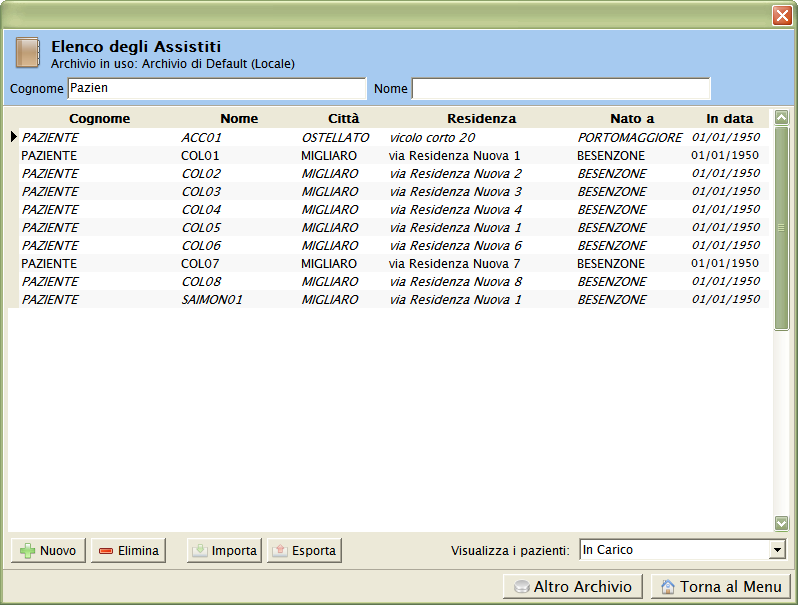Click the scrollbar up arrow

point(781,117)
